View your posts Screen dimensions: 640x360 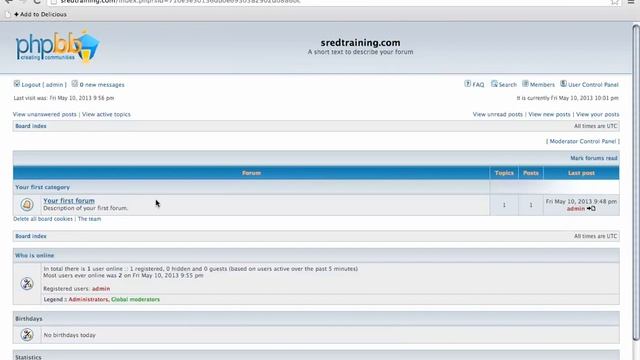tap(598, 114)
